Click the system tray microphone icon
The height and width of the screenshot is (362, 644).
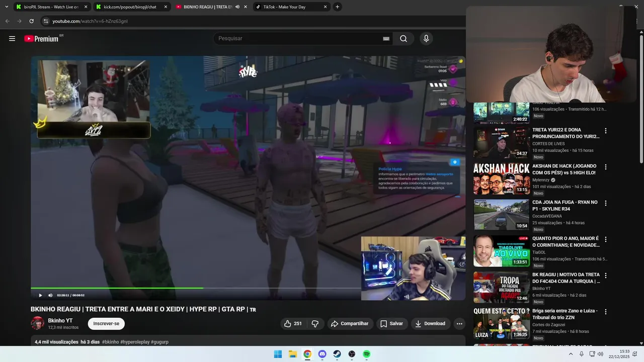tap(582, 354)
